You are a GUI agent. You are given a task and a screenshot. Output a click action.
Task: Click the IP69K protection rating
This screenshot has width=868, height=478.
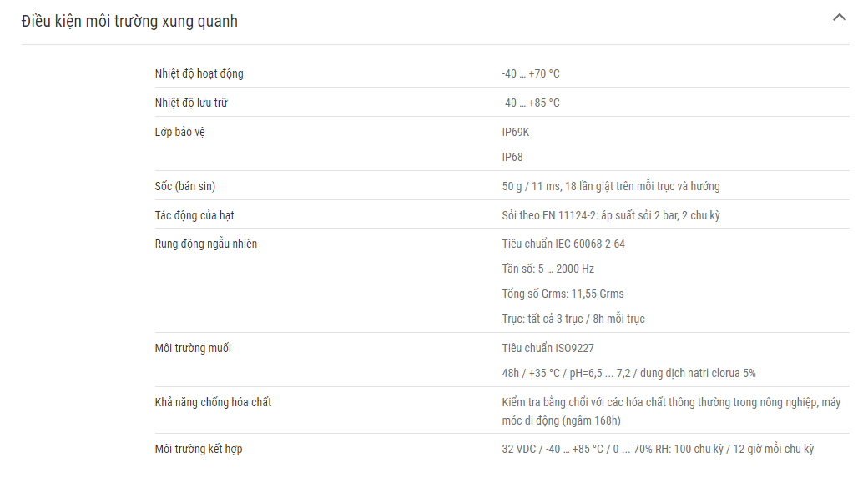click(x=516, y=133)
